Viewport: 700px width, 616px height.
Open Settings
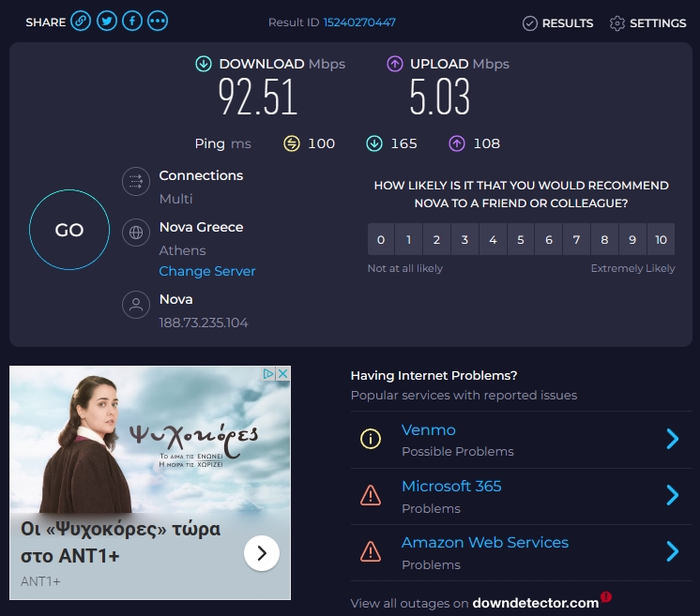tap(647, 23)
